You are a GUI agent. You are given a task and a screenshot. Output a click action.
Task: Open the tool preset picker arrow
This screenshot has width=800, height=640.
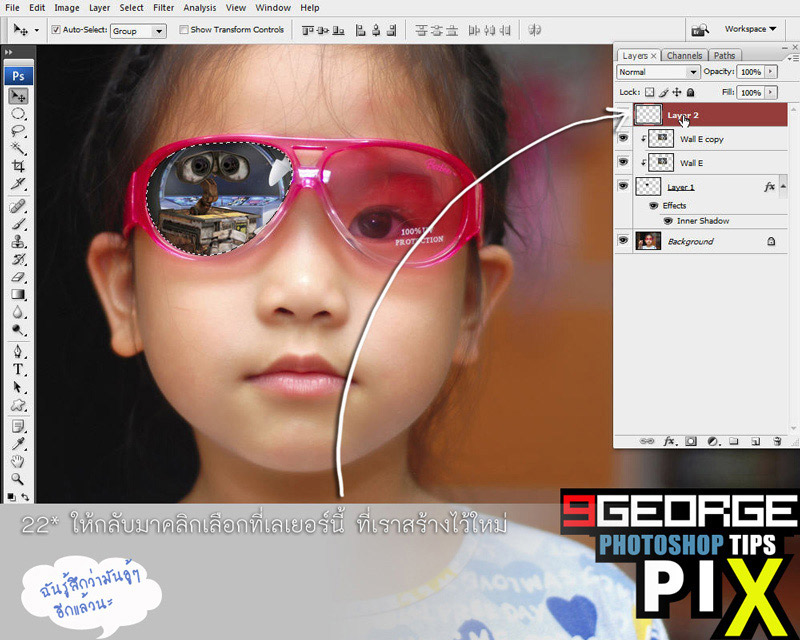(36, 31)
